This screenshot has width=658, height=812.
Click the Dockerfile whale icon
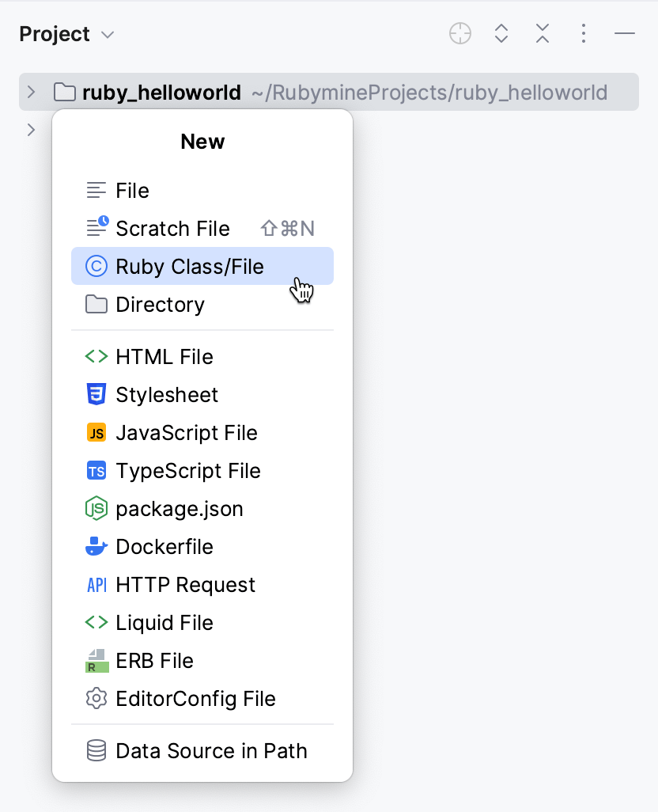96,547
